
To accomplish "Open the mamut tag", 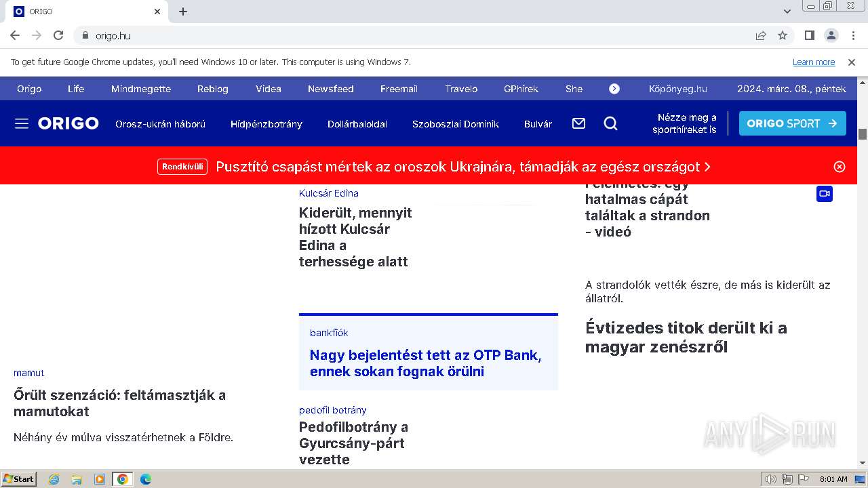I will [x=29, y=373].
